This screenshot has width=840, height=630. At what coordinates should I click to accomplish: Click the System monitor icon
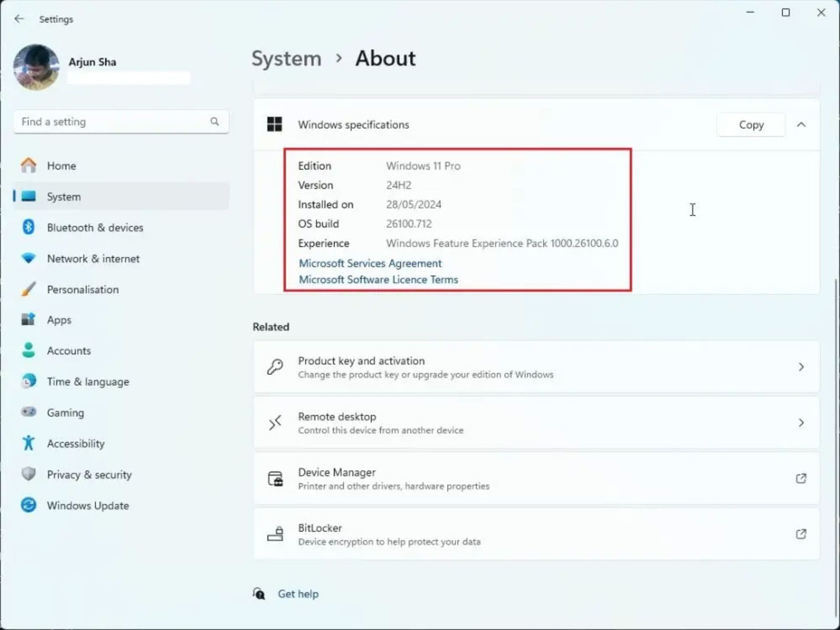click(x=29, y=196)
